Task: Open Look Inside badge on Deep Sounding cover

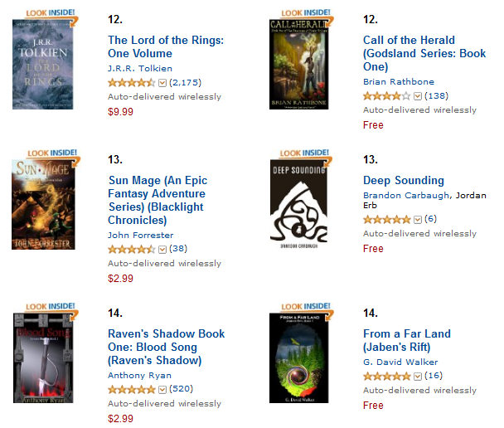Action: 306,154
